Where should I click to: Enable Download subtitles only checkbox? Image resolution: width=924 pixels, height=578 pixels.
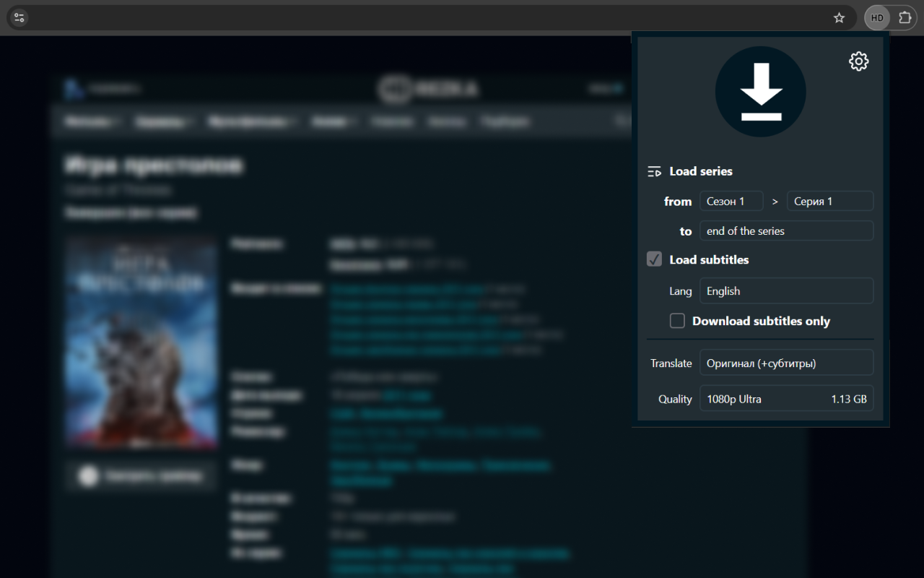[677, 321]
